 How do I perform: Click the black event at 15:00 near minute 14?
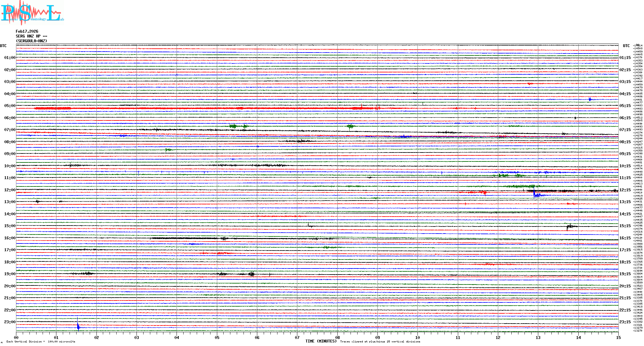pos(569,227)
